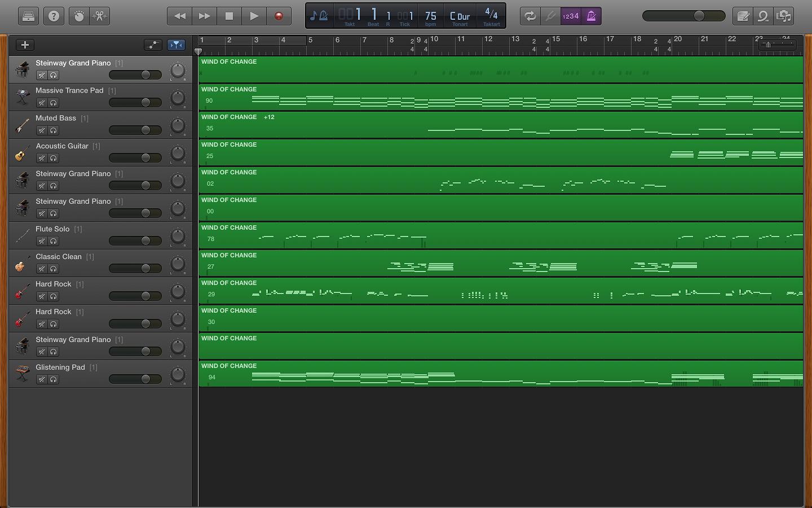Mute the Muted Bass track
Screen dimensions: 812x508
42,130
